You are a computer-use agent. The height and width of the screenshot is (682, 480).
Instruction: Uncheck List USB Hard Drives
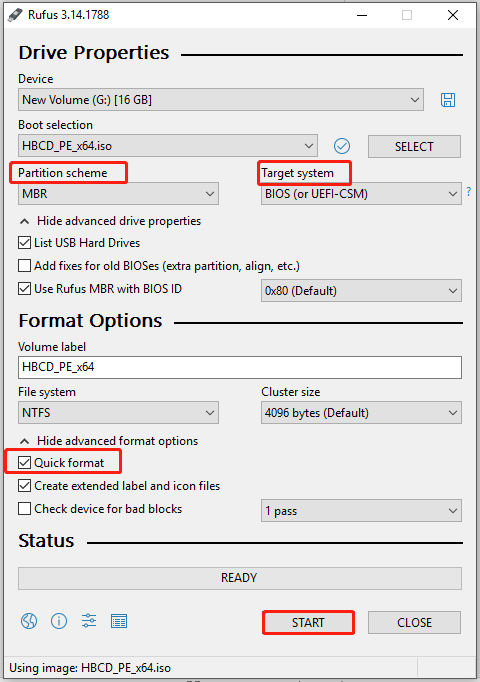coord(24,243)
